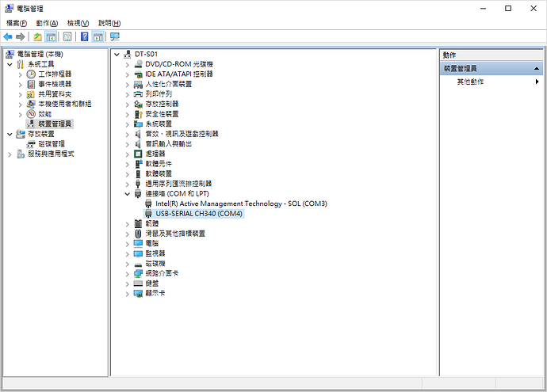Open the 說明(H) menu

pos(109,23)
